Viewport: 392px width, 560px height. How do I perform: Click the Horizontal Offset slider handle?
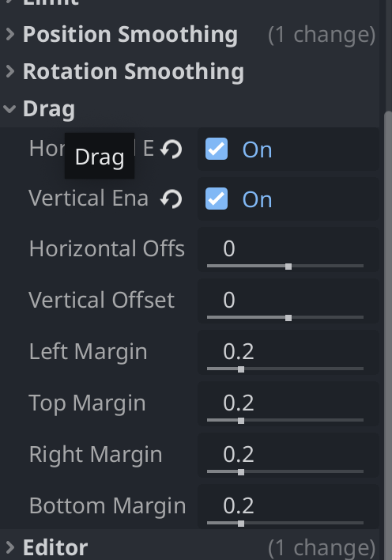point(288,267)
